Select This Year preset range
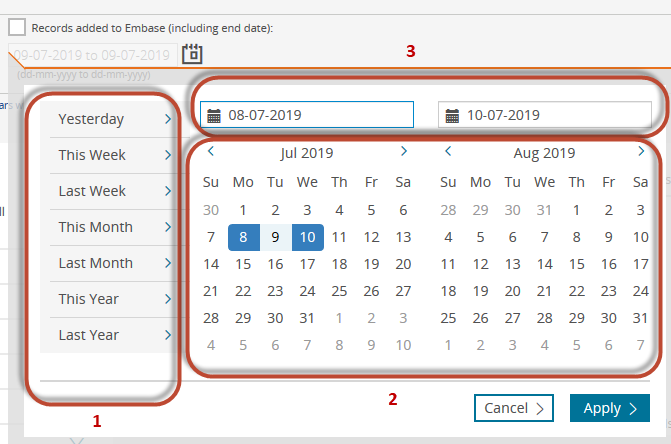671x444 pixels. tap(88, 299)
